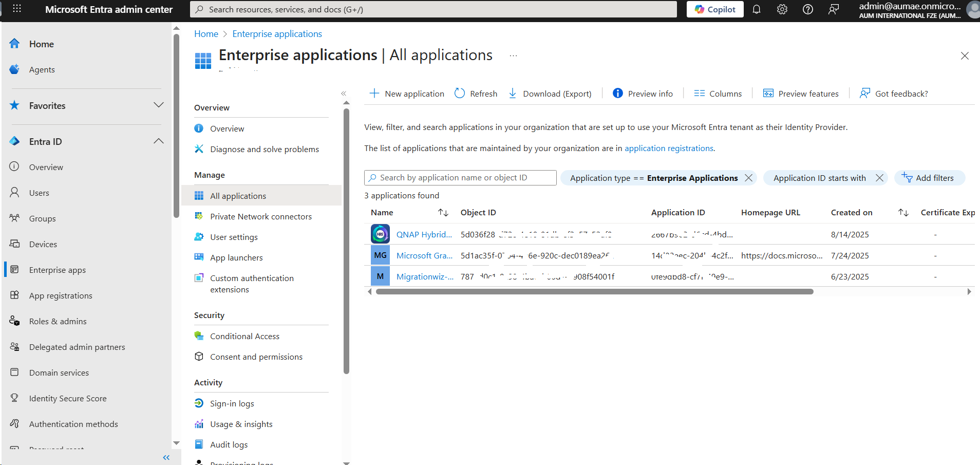980x465 pixels.
Task: Click Download (Export)
Action: pyautogui.click(x=550, y=94)
